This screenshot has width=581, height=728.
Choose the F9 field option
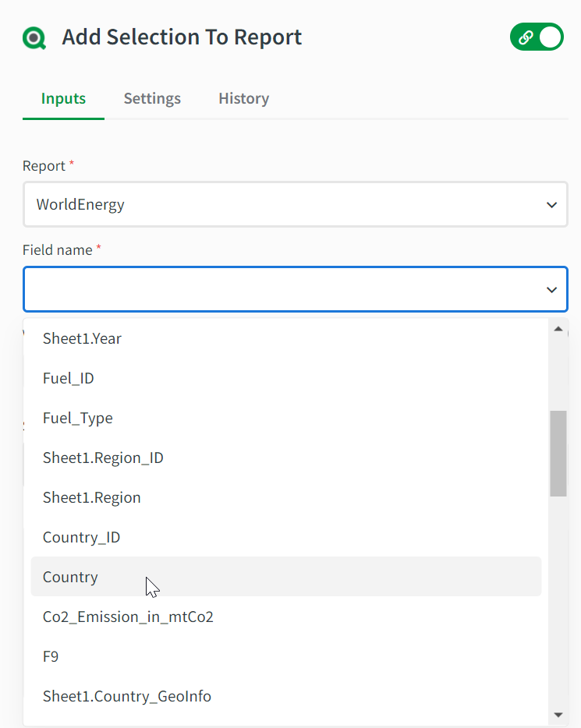click(x=51, y=656)
